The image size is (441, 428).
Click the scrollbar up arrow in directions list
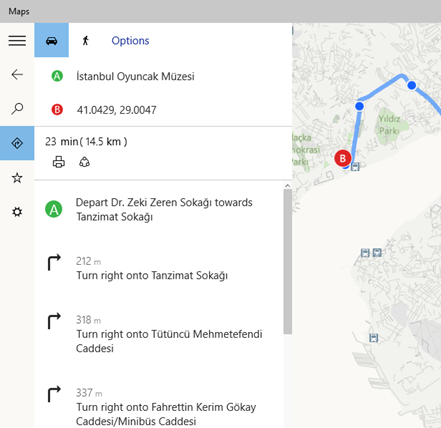tap(288, 186)
